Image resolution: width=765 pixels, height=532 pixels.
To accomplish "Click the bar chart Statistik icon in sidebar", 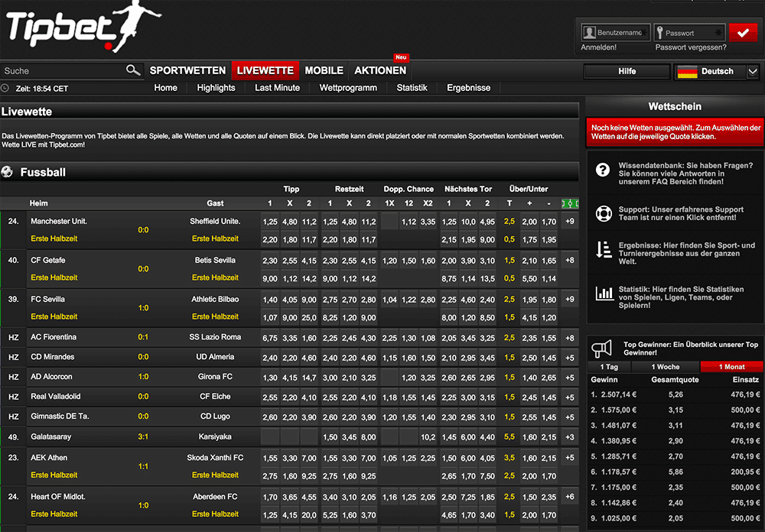I will tap(604, 293).
